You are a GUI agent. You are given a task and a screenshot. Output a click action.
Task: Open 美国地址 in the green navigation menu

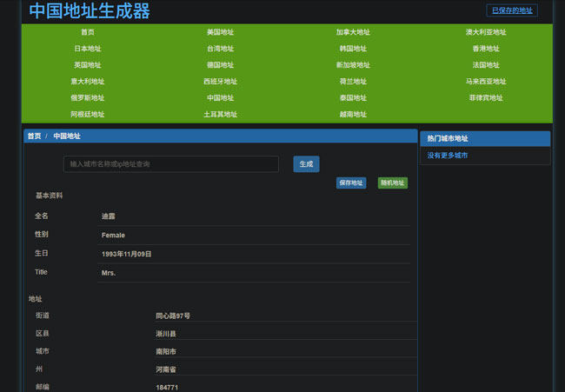[x=220, y=32]
